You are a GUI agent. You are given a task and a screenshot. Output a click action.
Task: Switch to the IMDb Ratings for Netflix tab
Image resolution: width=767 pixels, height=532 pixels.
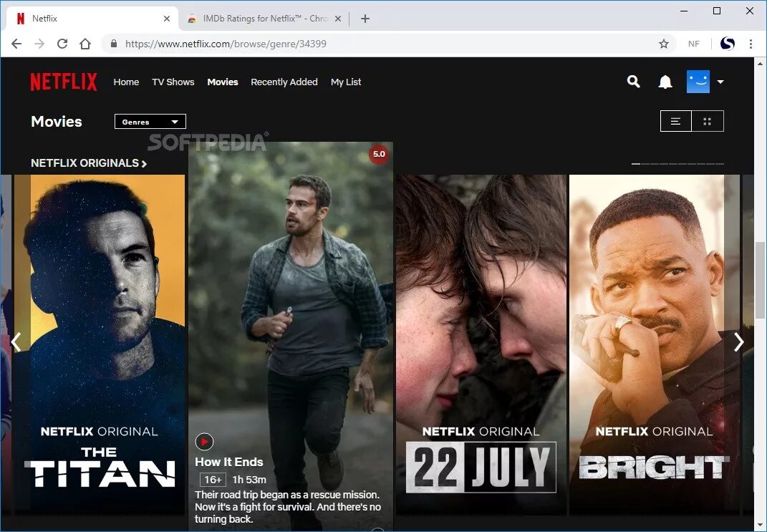pyautogui.click(x=264, y=19)
